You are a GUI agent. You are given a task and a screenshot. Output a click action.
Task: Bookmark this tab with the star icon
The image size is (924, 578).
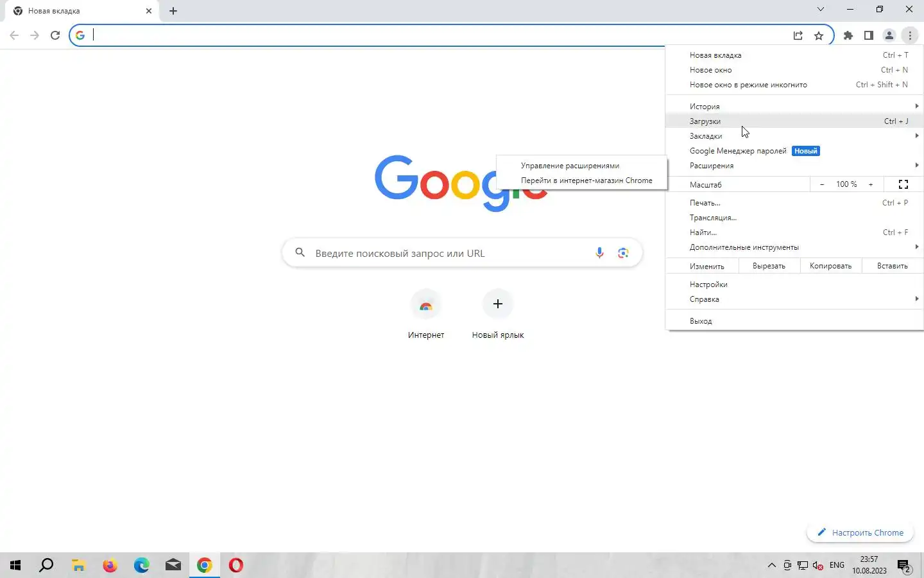(x=819, y=35)
